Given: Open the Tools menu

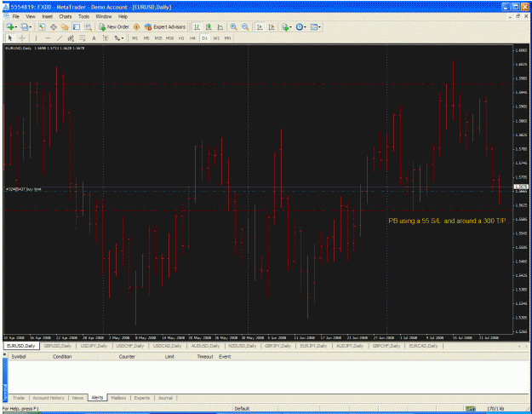Looking at the screenshot, I should click(x=83, y=16).
